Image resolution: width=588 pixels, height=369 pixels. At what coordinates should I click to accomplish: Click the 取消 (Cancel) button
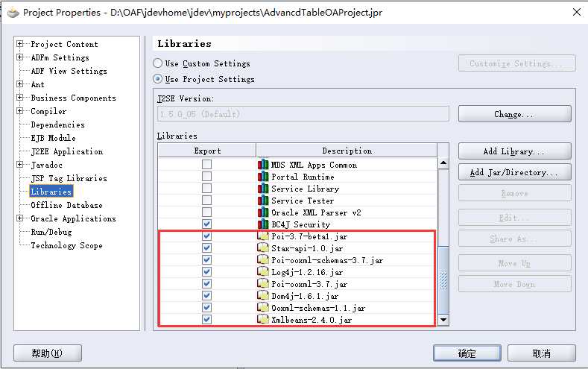[542, 353]
